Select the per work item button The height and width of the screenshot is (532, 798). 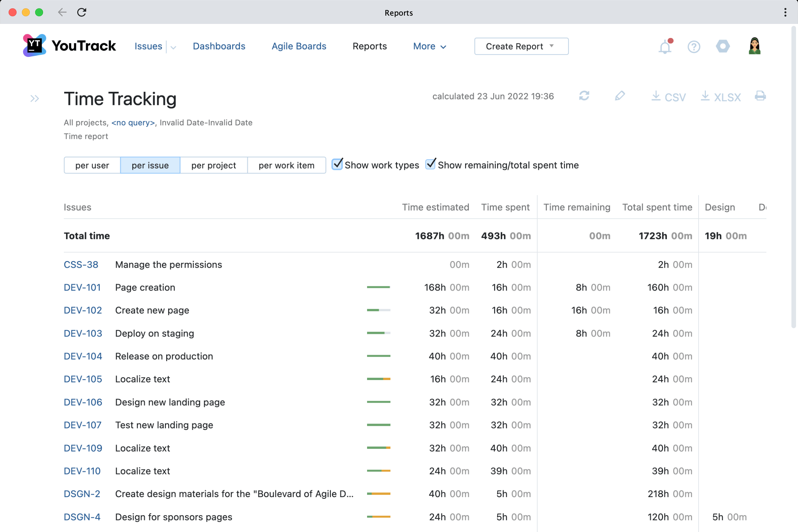[x=286, y=165]
